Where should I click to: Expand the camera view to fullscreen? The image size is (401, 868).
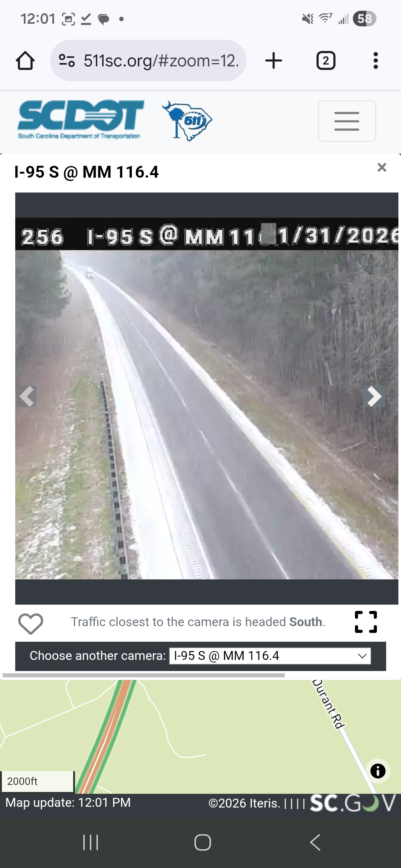(x=366, y=622)
